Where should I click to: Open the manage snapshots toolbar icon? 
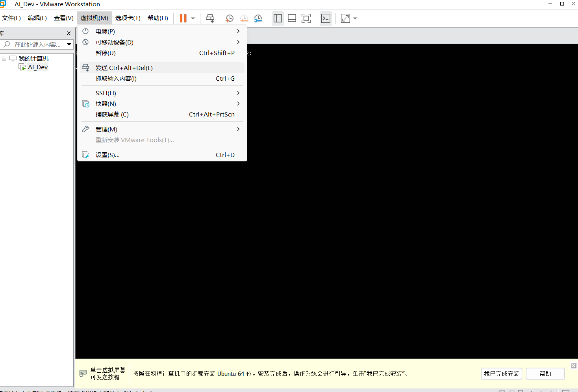pyautogui.click(x=258, y=18)
